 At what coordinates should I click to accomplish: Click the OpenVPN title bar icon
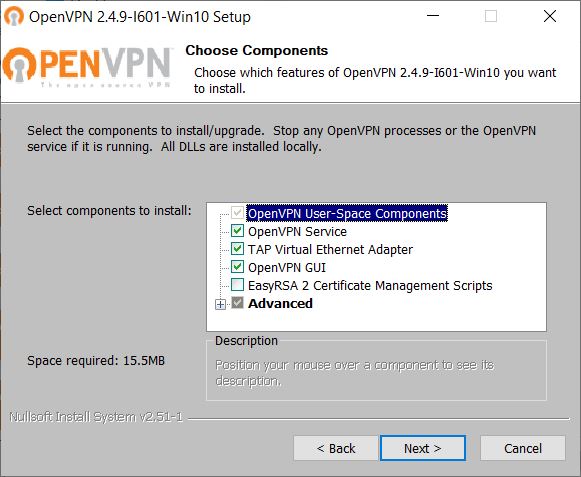coord(14,16)
